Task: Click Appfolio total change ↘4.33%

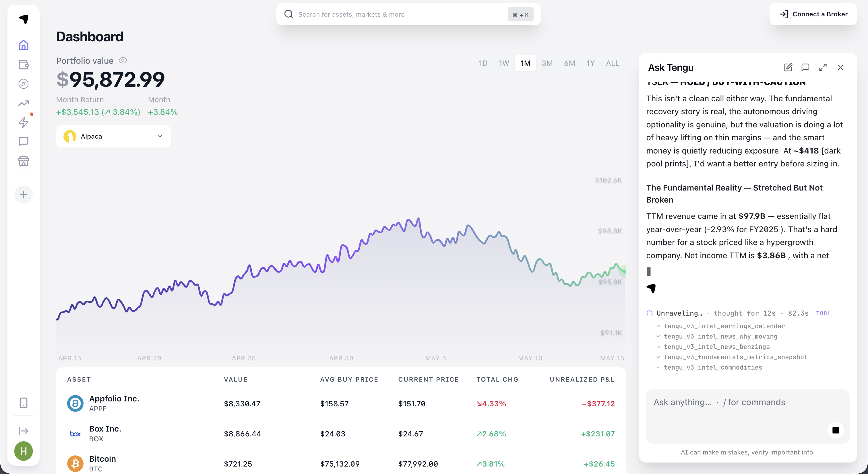Action: pos(491,404)
